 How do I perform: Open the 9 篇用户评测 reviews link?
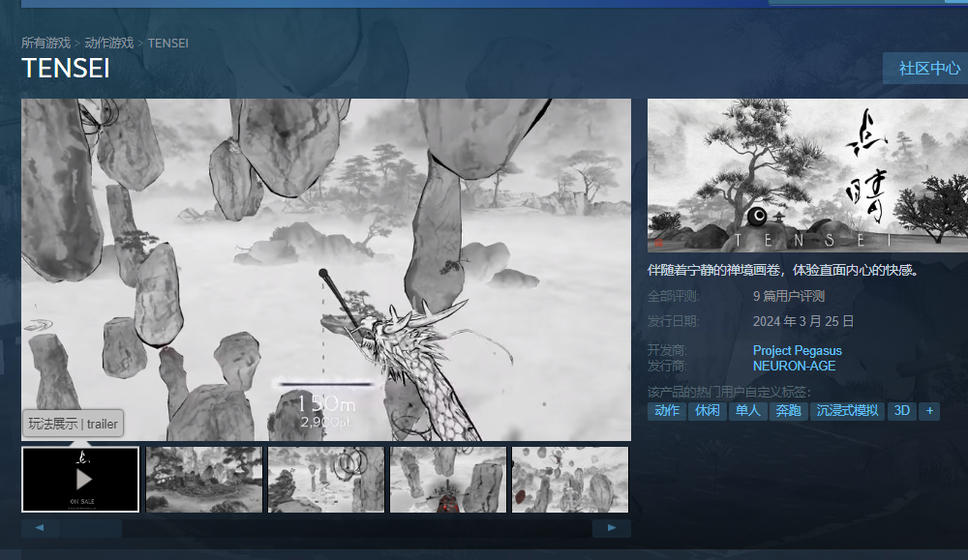pos(788,296)
